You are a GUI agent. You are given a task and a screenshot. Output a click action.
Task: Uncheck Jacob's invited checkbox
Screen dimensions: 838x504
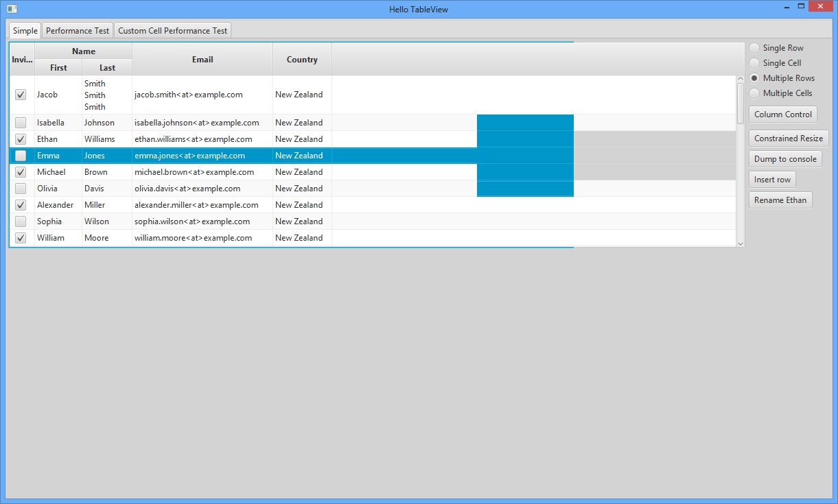click(21, 95)
